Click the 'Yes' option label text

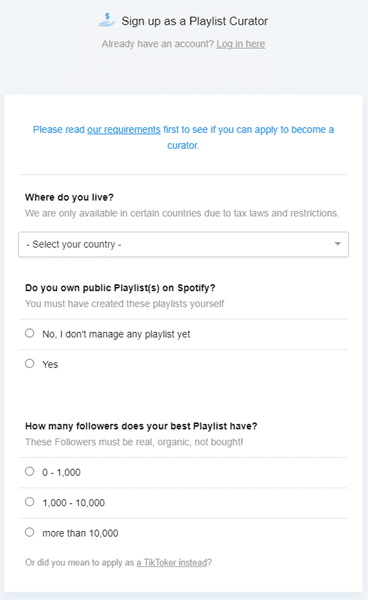pos(50,365)
